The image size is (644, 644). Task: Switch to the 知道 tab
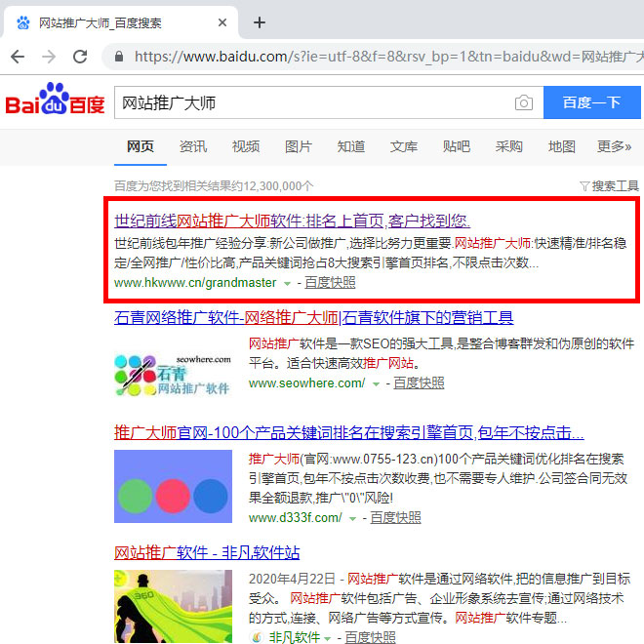point(351,146)
